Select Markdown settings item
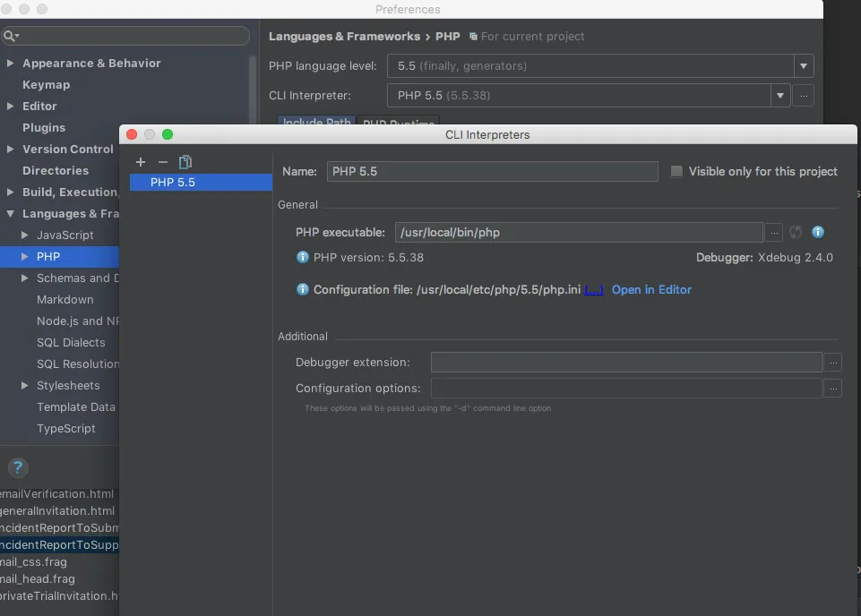 (65, 300)
